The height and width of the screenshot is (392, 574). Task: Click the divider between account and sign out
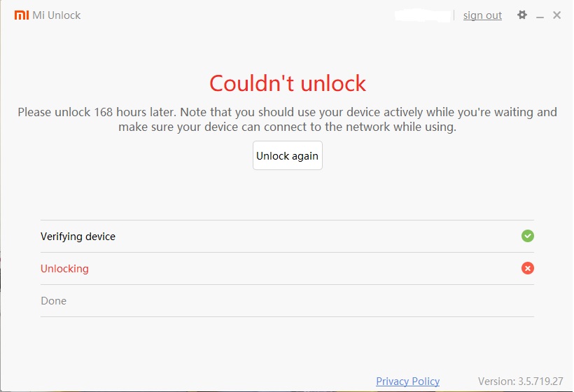click(454, 15)
